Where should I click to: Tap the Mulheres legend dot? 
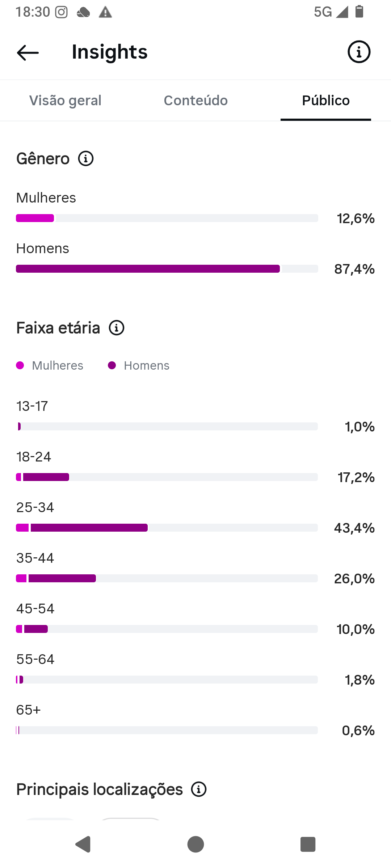pyautogui.click(x=20, y=366)
